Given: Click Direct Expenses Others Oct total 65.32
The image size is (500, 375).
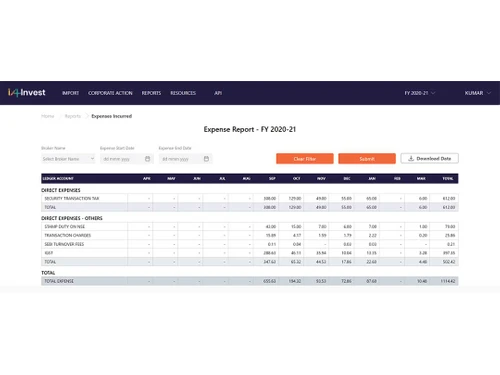Looking at the screenshot, I should point(296,262).
